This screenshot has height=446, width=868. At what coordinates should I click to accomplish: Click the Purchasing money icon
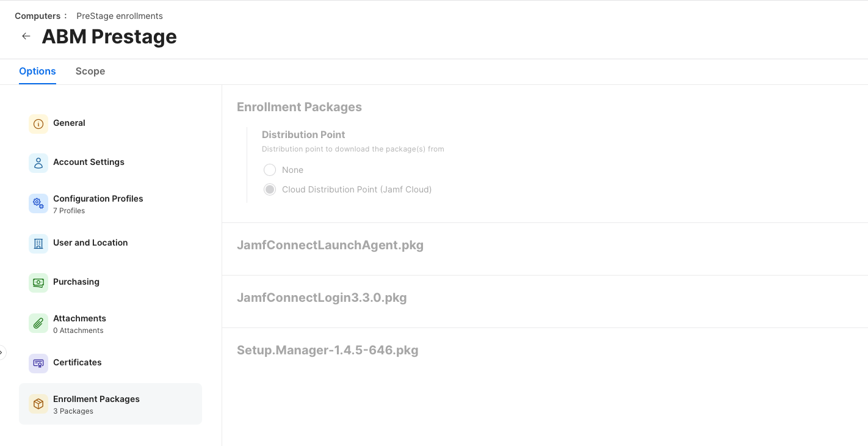tap(38, 283)
